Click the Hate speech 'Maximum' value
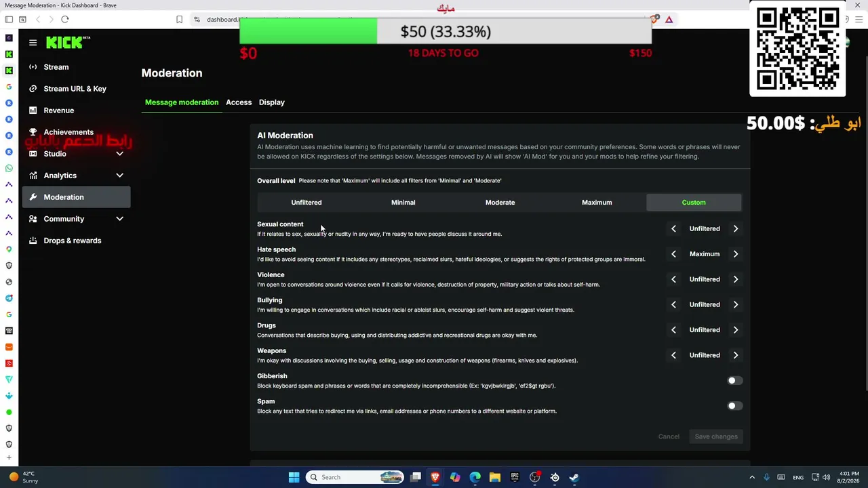Image resolution: width=868 pixels, height=488 pixels. (705, 254)
